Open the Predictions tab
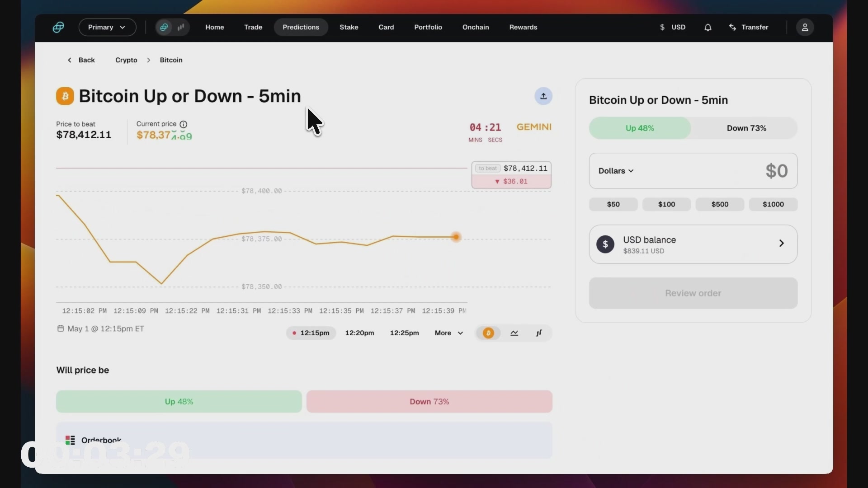 [301, 28]
